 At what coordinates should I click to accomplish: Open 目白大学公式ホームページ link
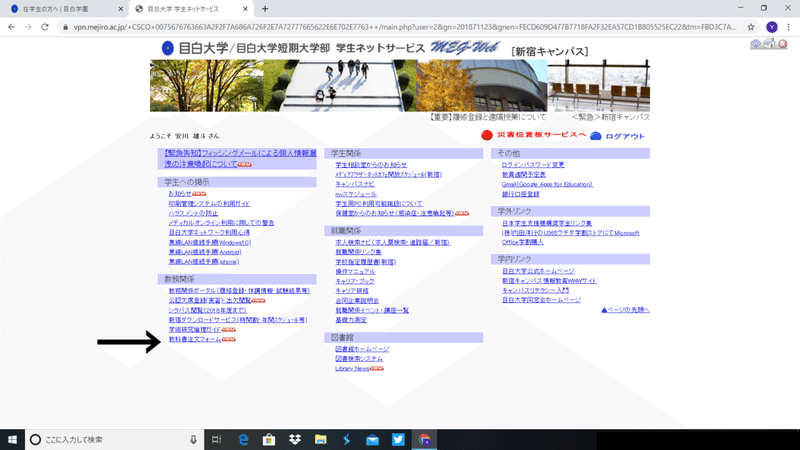pos(538,271)
